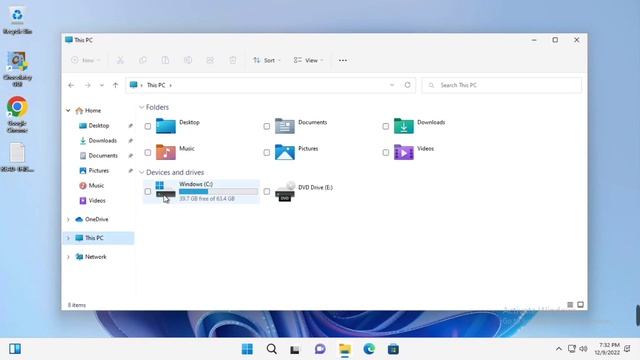Image resolution: width=640 pixels, height=360 pixels.
Task: Show hidden system tray icons
Action: point(558,349)
